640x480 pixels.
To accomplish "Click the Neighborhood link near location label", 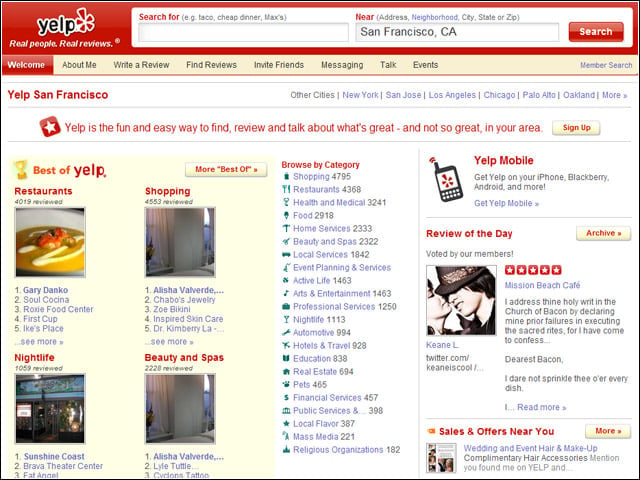I will click(x=435, y=17).
